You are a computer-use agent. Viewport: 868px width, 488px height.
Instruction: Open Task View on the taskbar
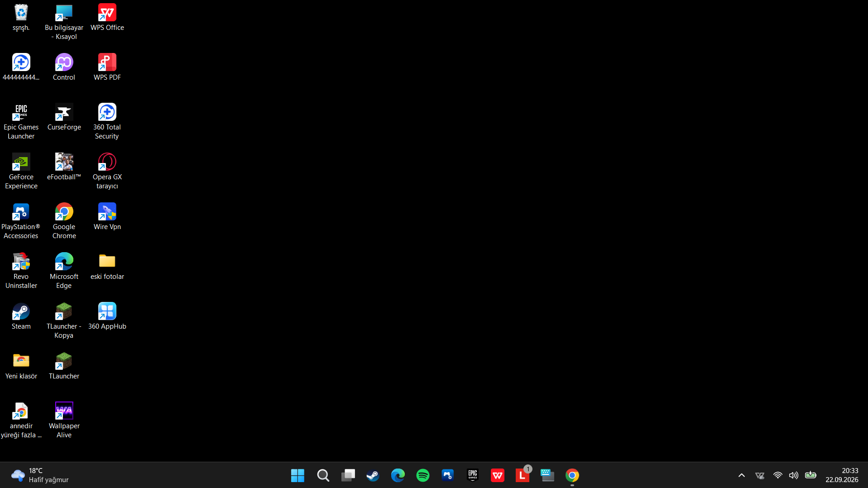tap(348, 475)
